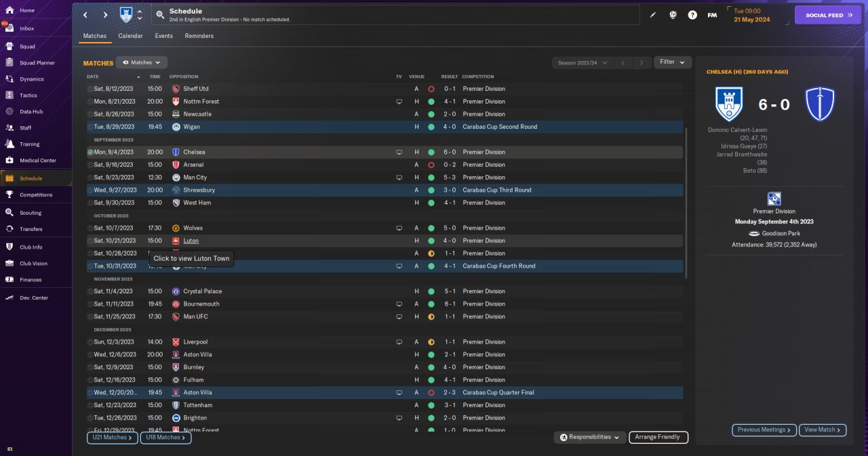
Task: Click the pencil edit icon
Action: (653, 15)
